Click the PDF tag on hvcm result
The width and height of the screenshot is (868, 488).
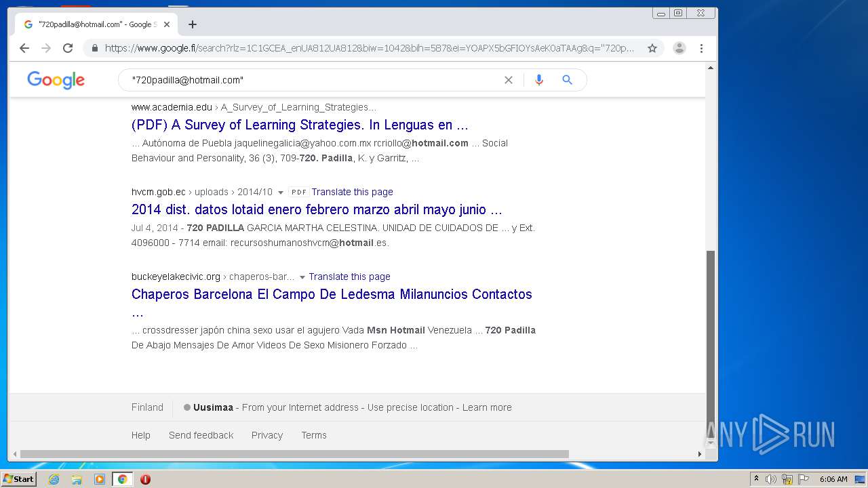point(298,192)
